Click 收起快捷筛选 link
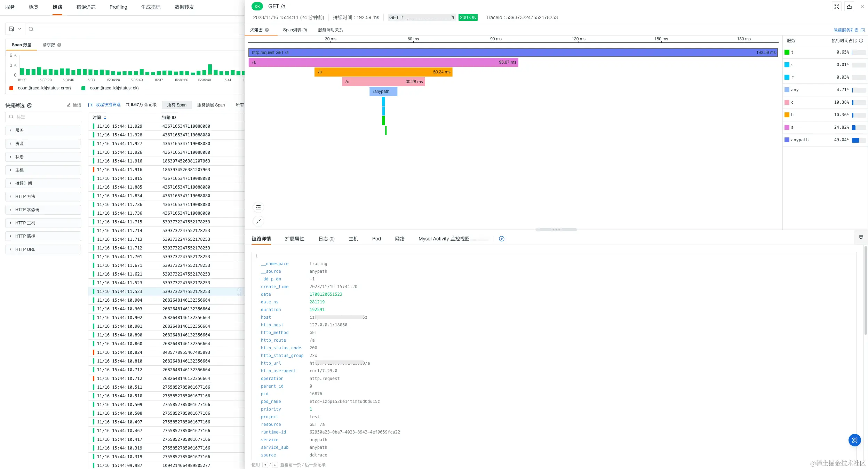The height and width of the screenshot is (469, 868). click(108, 105)
